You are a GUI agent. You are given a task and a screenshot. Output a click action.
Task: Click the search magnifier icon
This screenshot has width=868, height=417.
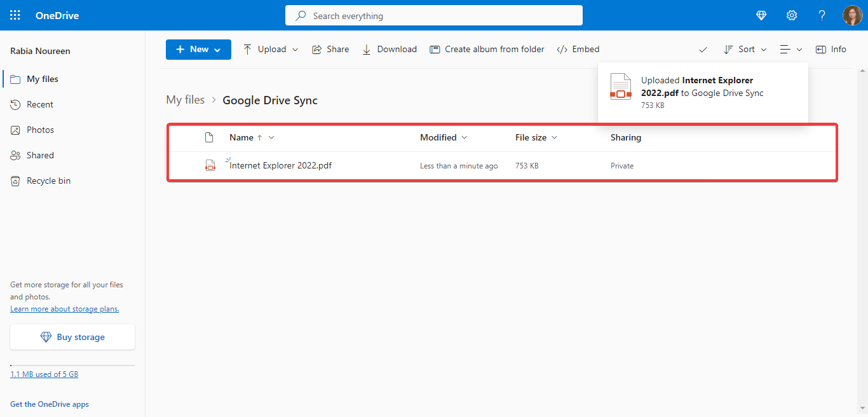click(301, 15)
